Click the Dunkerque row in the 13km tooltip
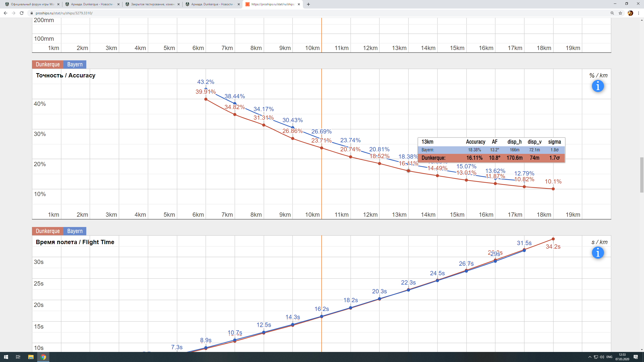Image resolution: width=644 pixels, height=362 pixels. click(x=491, y=158)
